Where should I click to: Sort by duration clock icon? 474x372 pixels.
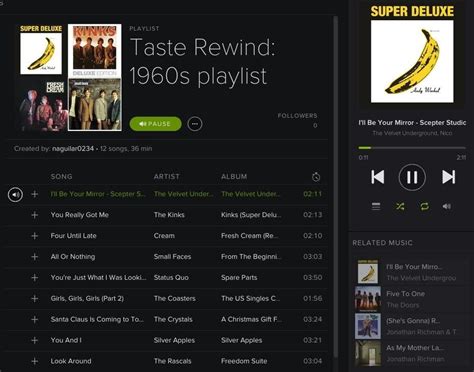(316, 177)
